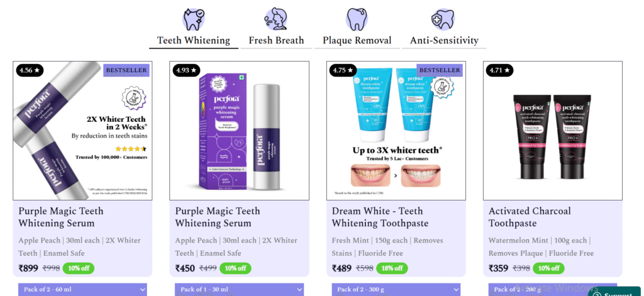Click the purple serum box product image

240,131
